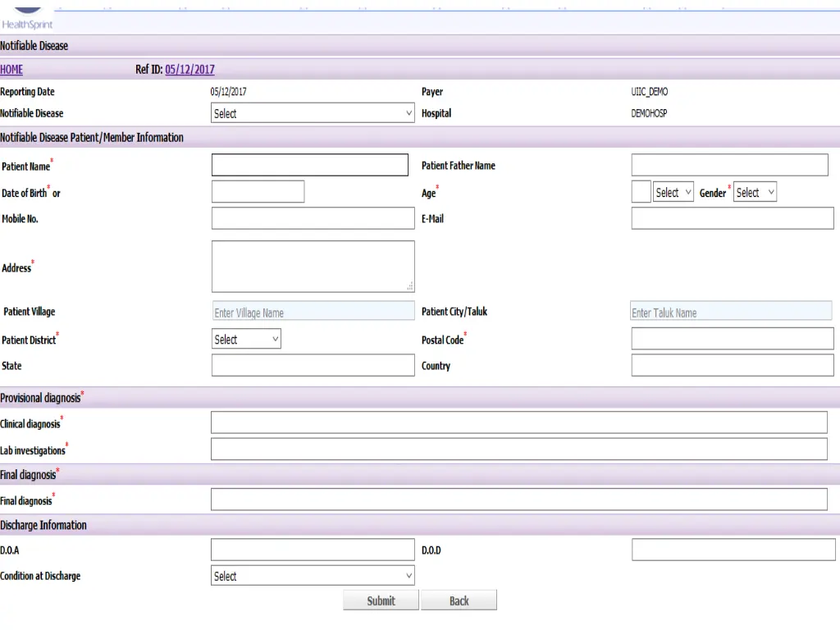Image resolution: width=840 pixels, height=630 pixels.
Task: Click the Patient City/Taluk label
Action: (x=454, y=312)
